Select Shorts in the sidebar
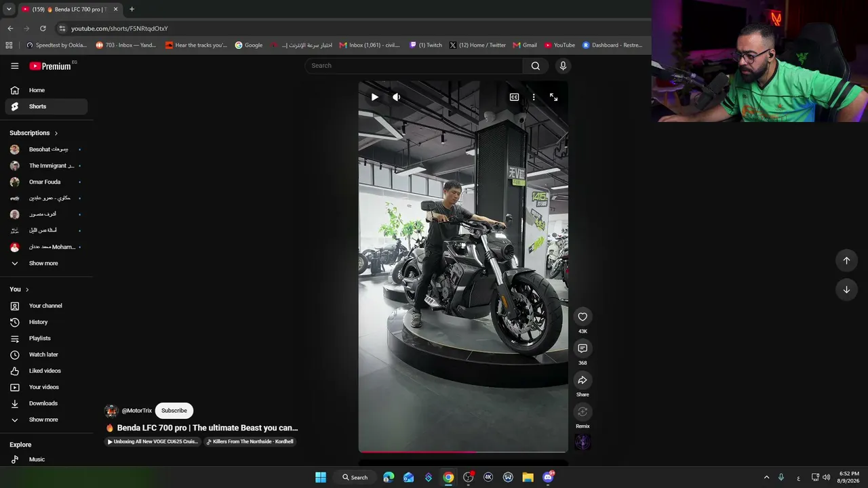This screenshot has width=868, height=488. (46, 106)
